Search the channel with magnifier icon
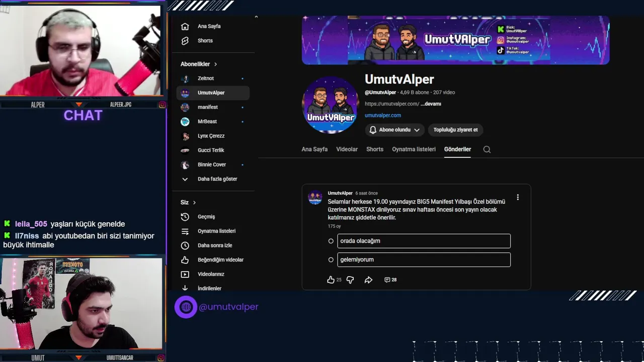 [x=487, y=149]
